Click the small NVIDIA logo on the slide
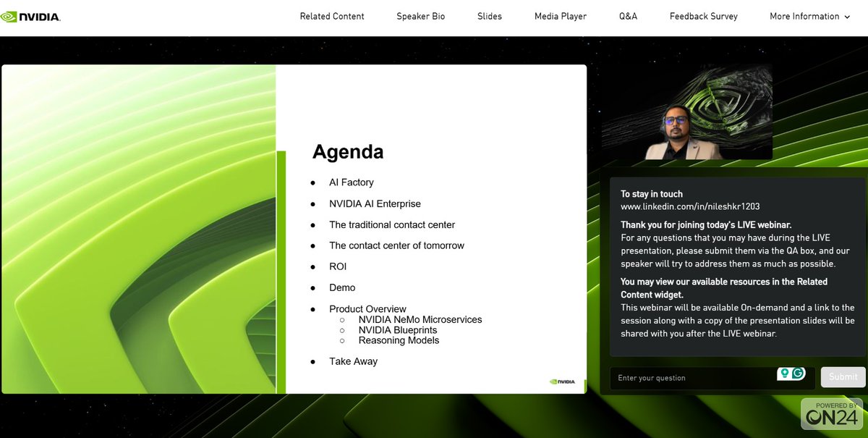This screenshot has height=438, width=868. coord(562,382)
